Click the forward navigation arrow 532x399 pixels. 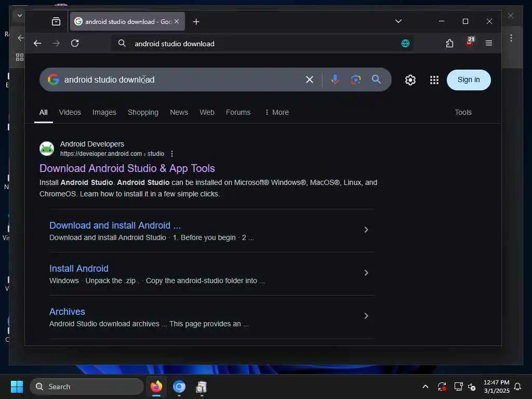[x=56, y=43]
